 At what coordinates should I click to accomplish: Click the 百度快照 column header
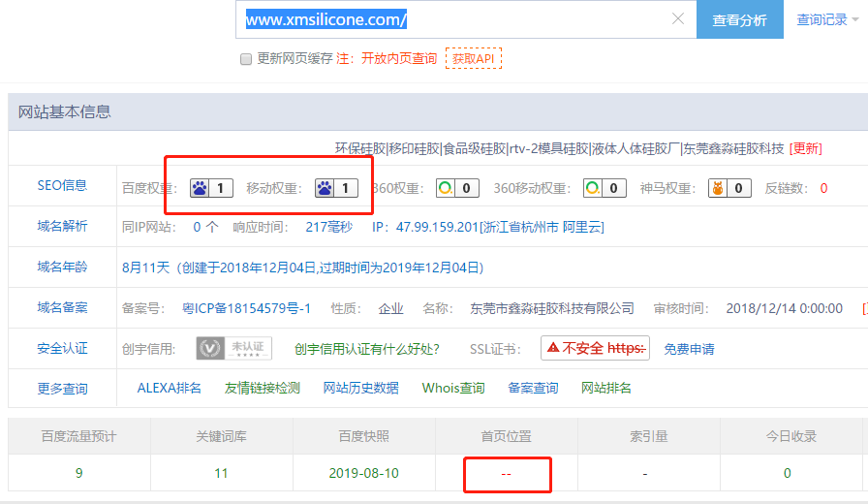click(363, 436)
